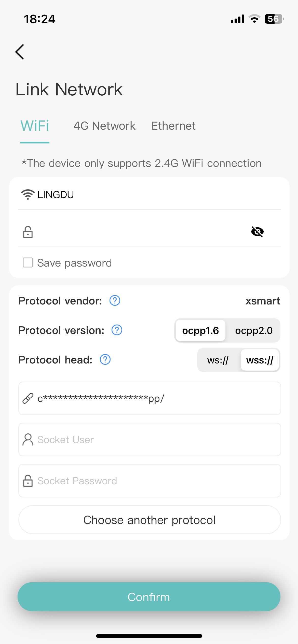Tap the WiFi signal icon beside LINGDU

(x=28, y=195)
